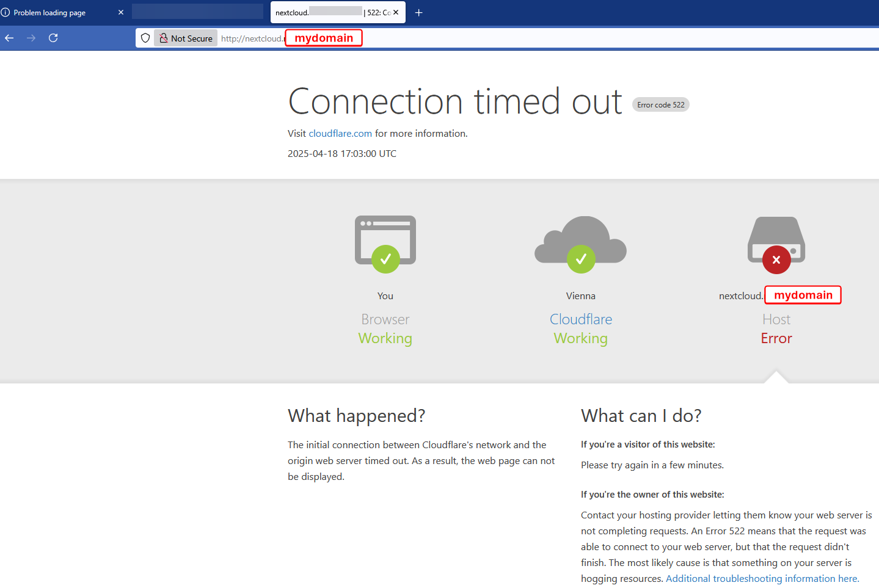
Task: Open Additional troubleshooting information here link
Action: (762, 578)
